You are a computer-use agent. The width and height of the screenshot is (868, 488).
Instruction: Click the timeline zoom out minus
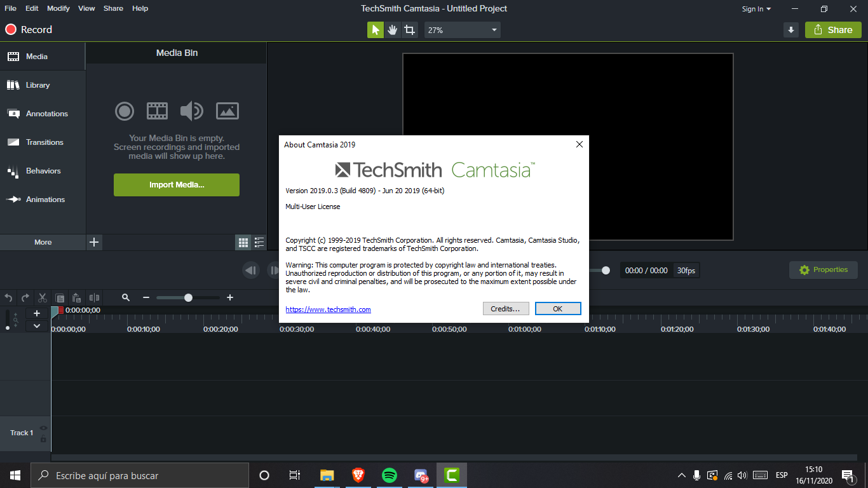point(146,297)
